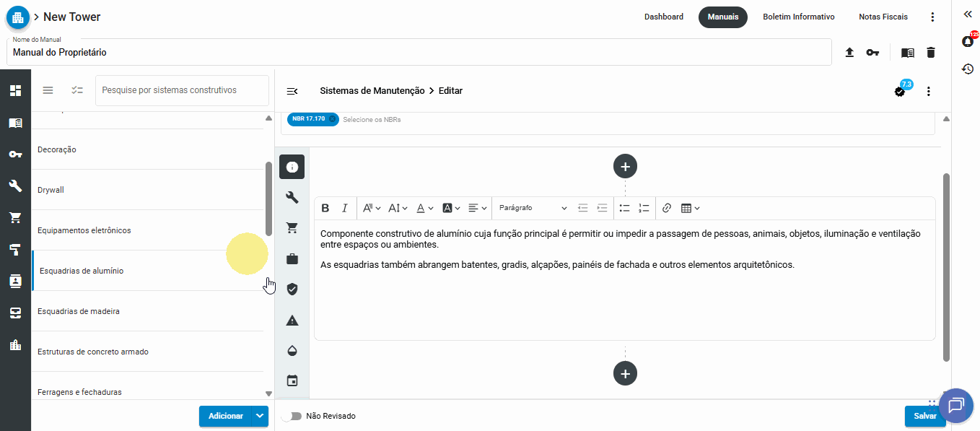Select Esquadrias de madeira in the list
This screenshot has width=980, height=431.
(79, 311)
